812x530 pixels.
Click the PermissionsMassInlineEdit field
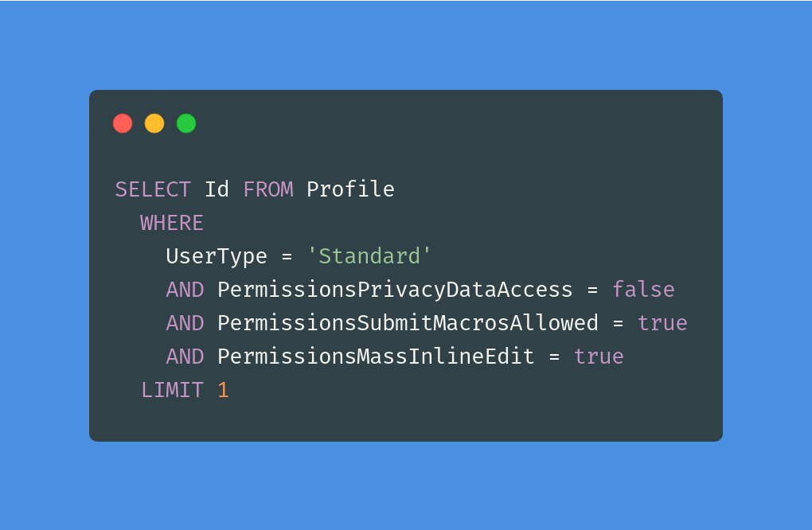pyautogui.click(x=376, y=357)
